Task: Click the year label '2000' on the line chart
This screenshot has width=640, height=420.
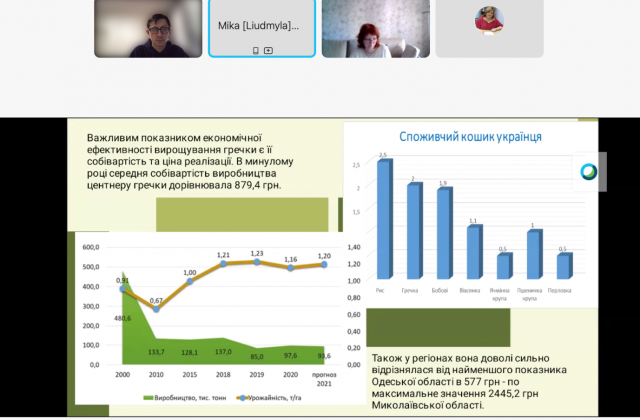Action: pyautogui.click(x=122, y=374)
